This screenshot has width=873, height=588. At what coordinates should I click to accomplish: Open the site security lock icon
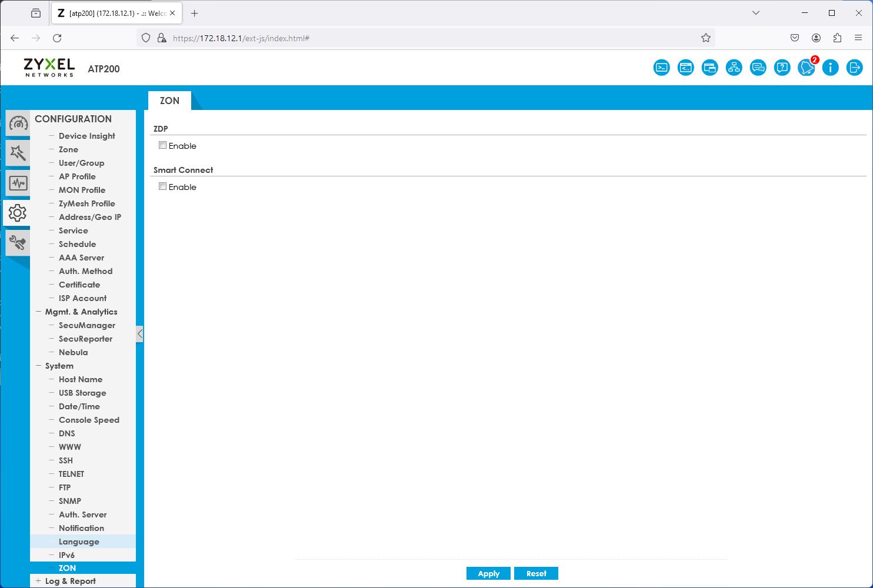click(162, 38)
